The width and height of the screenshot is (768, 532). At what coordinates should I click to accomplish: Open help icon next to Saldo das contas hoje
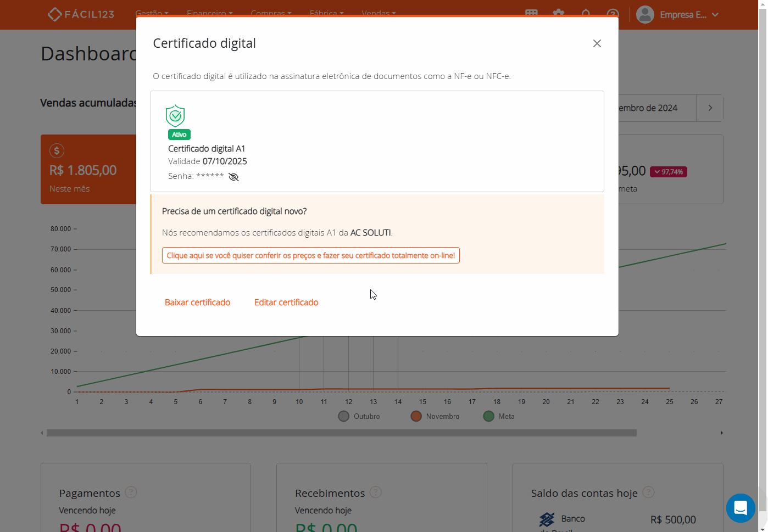648,492
